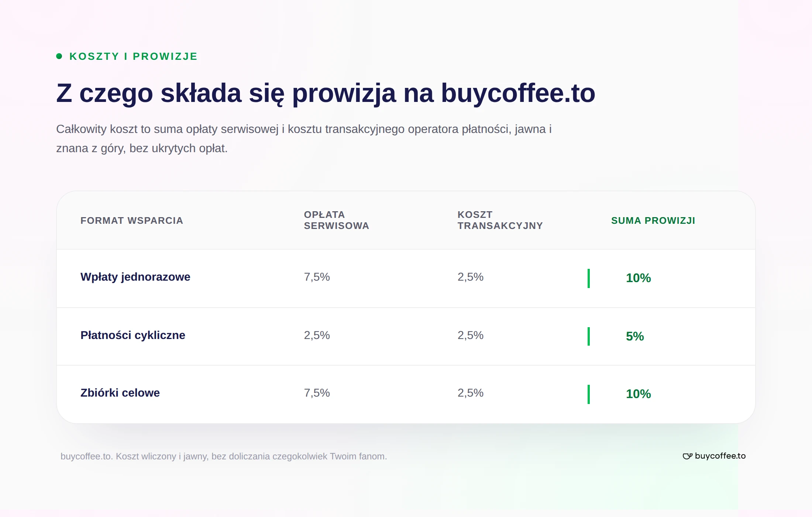Click the buycoffee.to brand text in footer

pos(720,456)
